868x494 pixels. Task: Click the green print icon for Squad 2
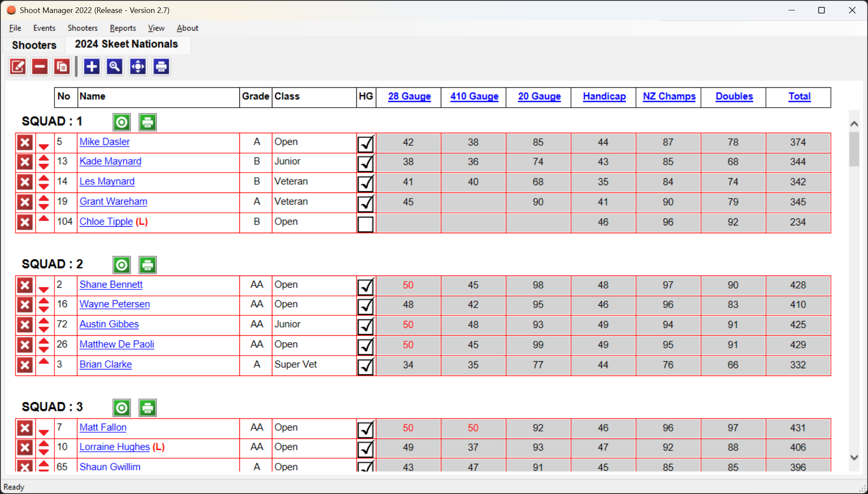(x=148, y=265)
